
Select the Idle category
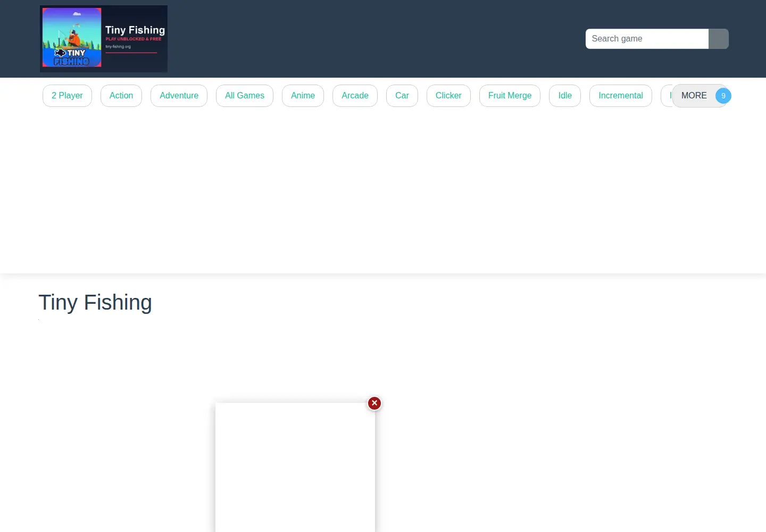point(565,96)
